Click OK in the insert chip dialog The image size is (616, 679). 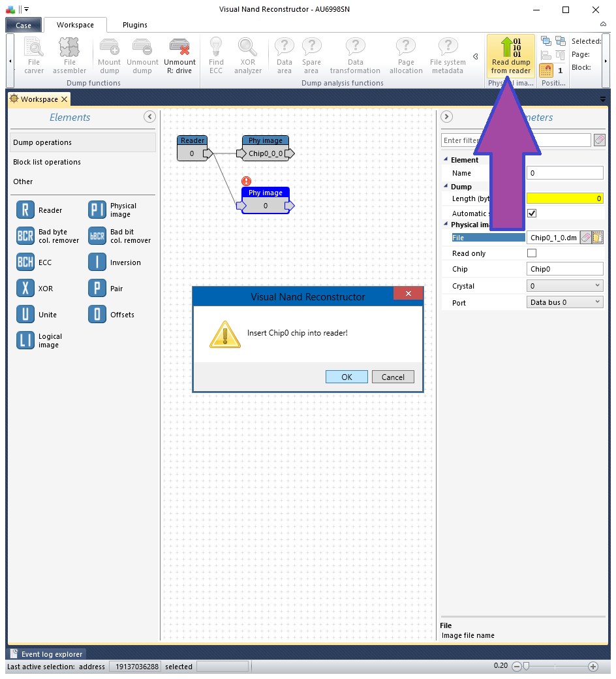click(x=346, y=377)
